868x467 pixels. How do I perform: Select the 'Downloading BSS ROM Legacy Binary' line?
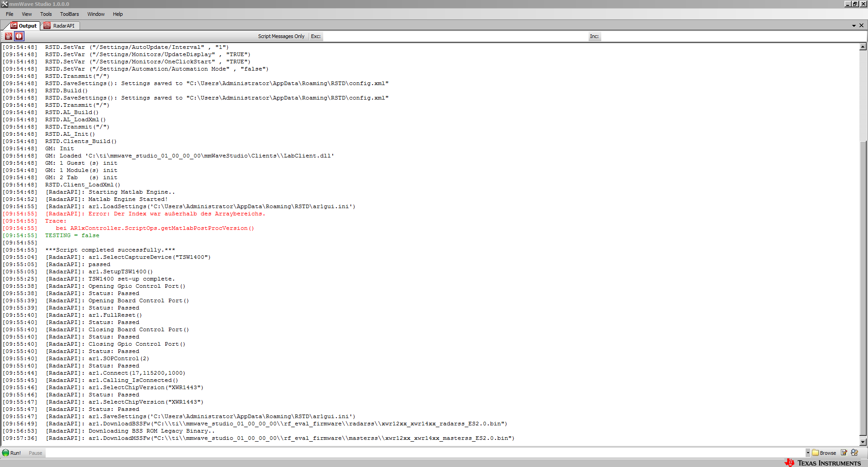click(x=108, y=431)
